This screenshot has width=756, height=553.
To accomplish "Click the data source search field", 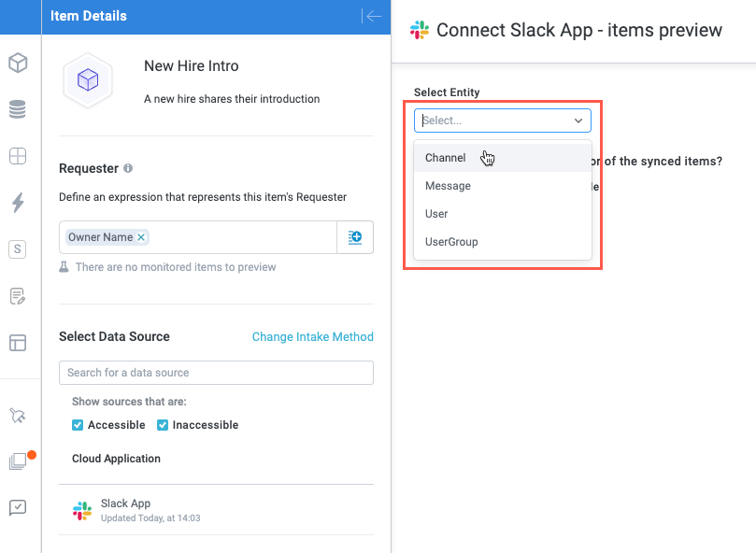I will pyautogui.click(x=216, y=373).
